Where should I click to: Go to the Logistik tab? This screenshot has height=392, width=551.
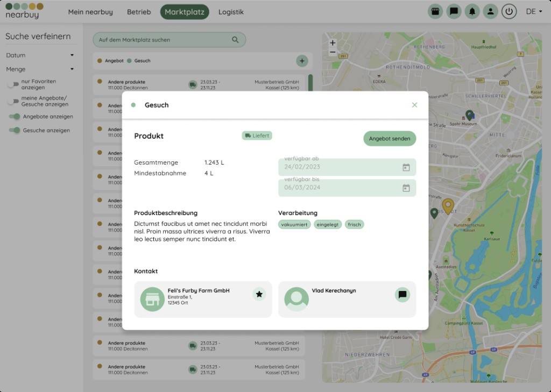[231, 12]
